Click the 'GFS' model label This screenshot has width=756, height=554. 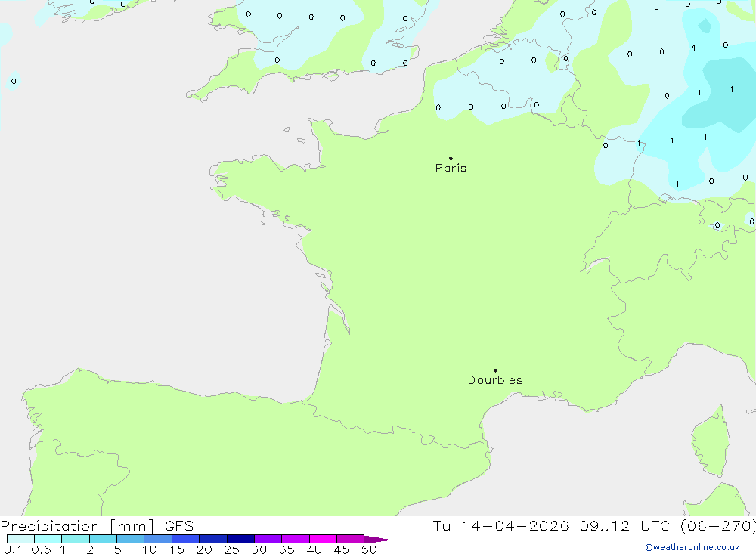click(x=179, y=526)
